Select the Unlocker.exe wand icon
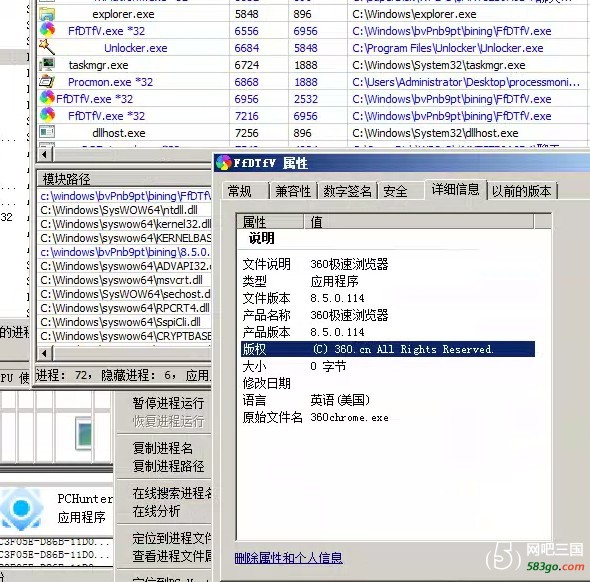590x582 pixels. (x=47, y=47)
